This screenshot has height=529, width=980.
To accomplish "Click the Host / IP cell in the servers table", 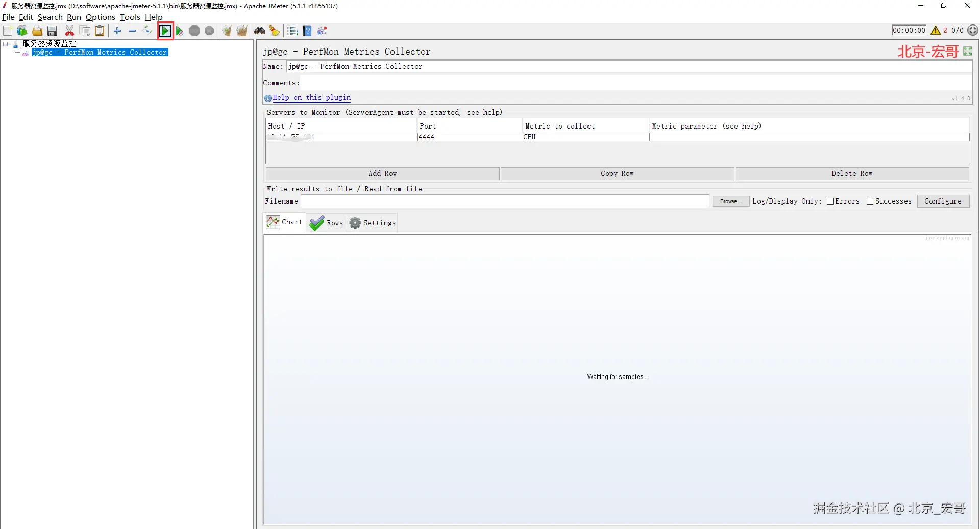I will tap(341, 137).
